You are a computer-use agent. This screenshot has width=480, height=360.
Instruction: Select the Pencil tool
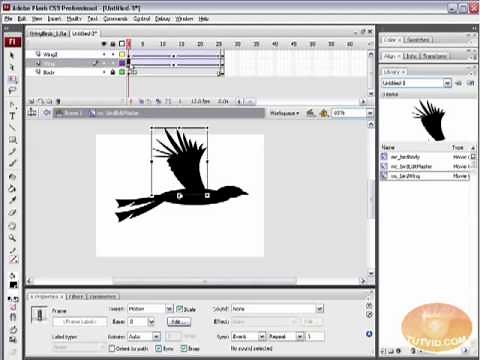coord(12,152)
